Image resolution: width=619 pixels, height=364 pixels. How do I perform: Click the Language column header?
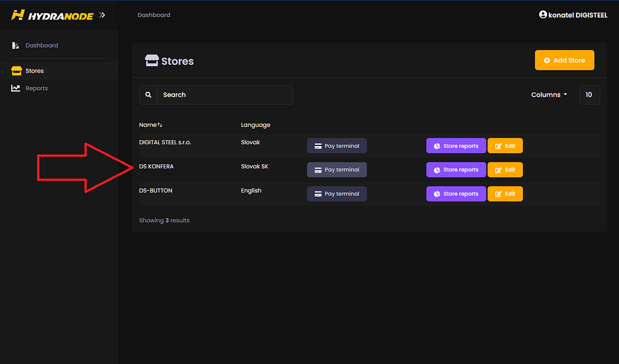[255, 125]
